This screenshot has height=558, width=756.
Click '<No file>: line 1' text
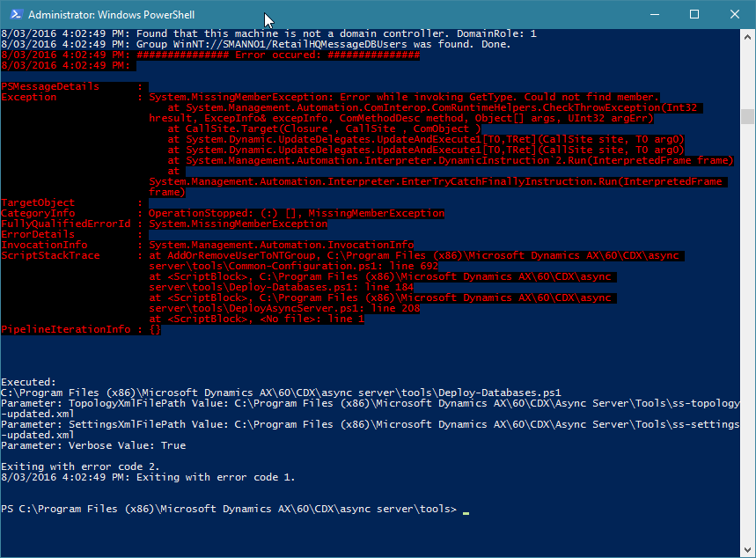click(312, 319)
